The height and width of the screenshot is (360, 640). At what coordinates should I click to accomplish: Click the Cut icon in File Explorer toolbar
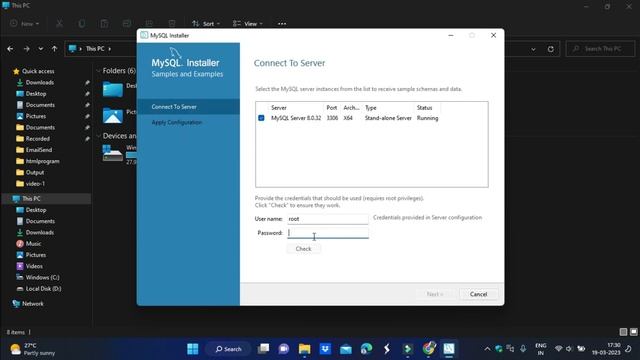[x=60, y=24]
